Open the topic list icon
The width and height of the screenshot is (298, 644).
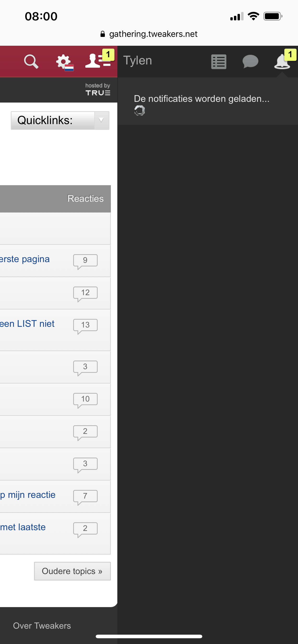click(219, 61)
